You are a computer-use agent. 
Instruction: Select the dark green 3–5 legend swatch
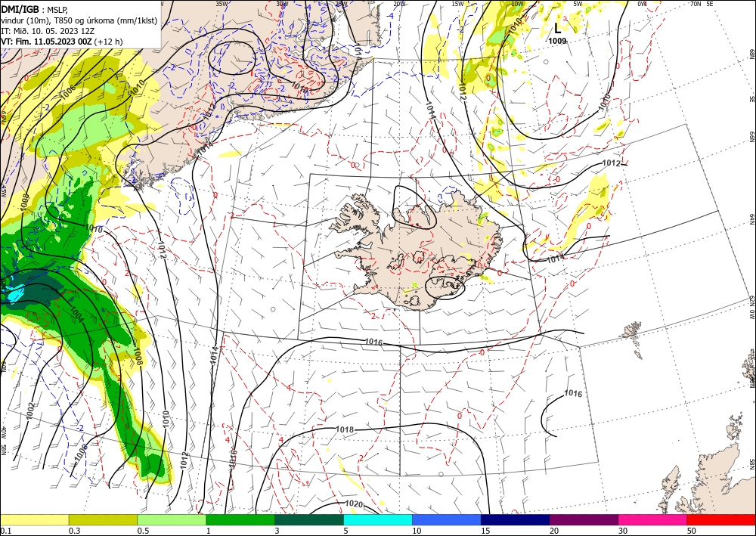click(x=309, y=519)
